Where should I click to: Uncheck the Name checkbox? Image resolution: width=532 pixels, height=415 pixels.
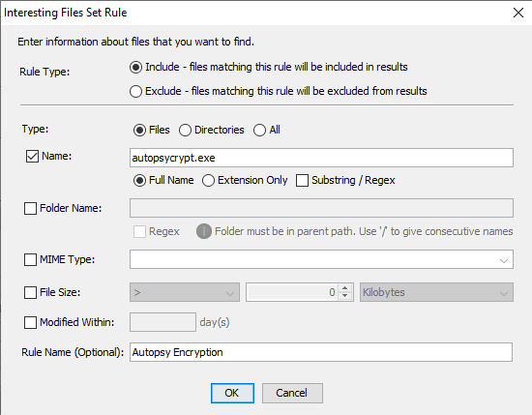click(32, 157)
